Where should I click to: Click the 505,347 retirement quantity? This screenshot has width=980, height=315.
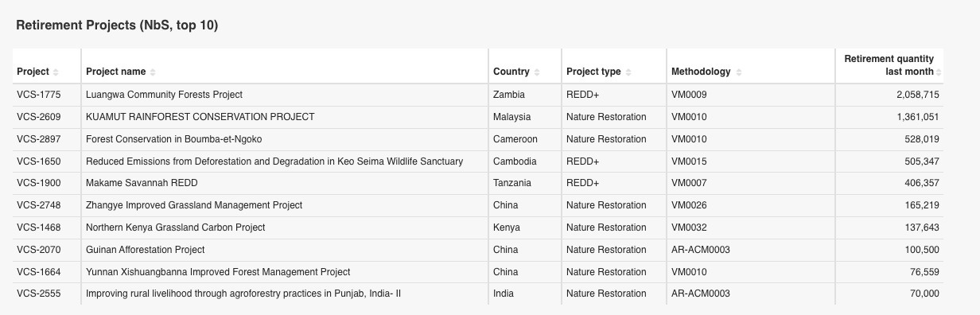[923, 161]
